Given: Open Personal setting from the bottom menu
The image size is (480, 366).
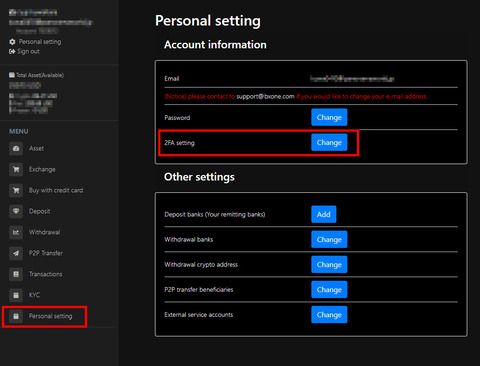Looking at the screenshot, I should [44, 316].
